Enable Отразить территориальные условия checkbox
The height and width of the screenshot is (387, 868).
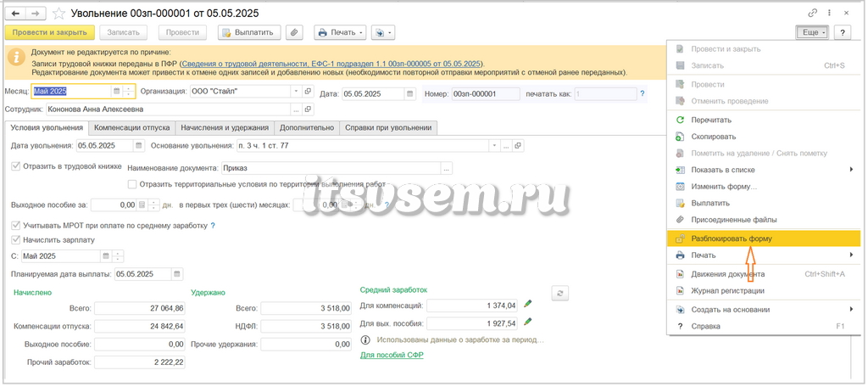coord(132,184)
